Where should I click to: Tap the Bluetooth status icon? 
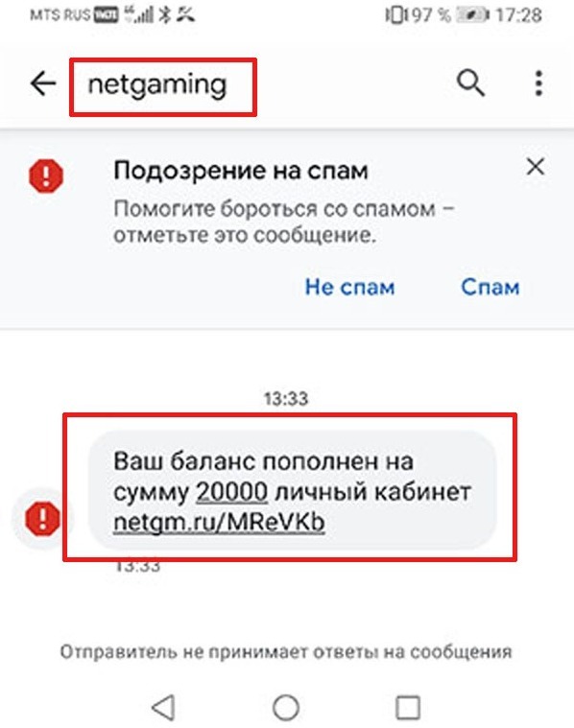pos(165,14)
